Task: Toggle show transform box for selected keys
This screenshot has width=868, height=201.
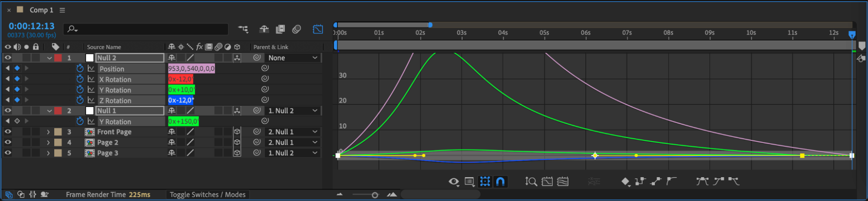Action: click(x=485, y=182)
